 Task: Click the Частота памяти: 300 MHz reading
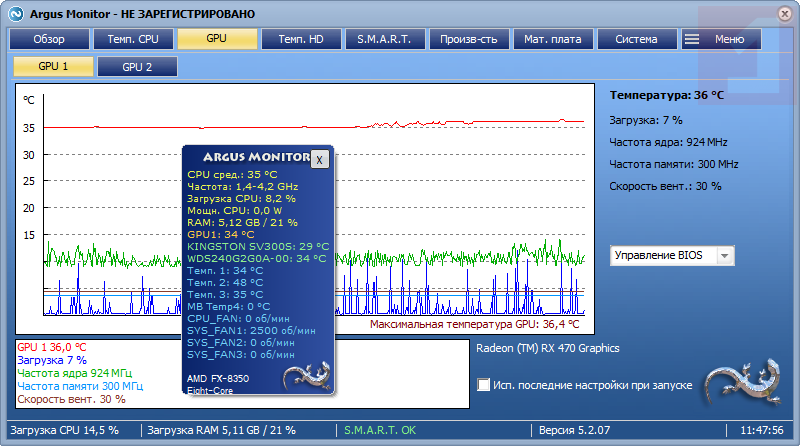tap(674, 164)
